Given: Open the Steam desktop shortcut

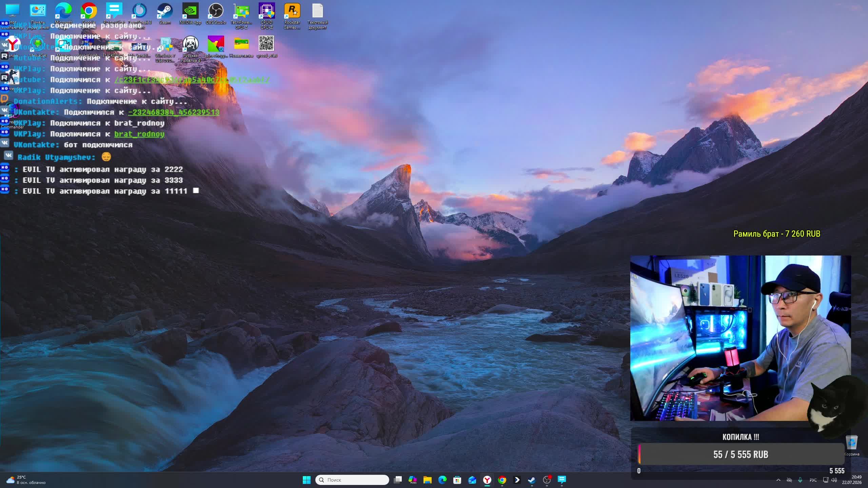Looking at the screenshot, I should click(x=165, y=14).
